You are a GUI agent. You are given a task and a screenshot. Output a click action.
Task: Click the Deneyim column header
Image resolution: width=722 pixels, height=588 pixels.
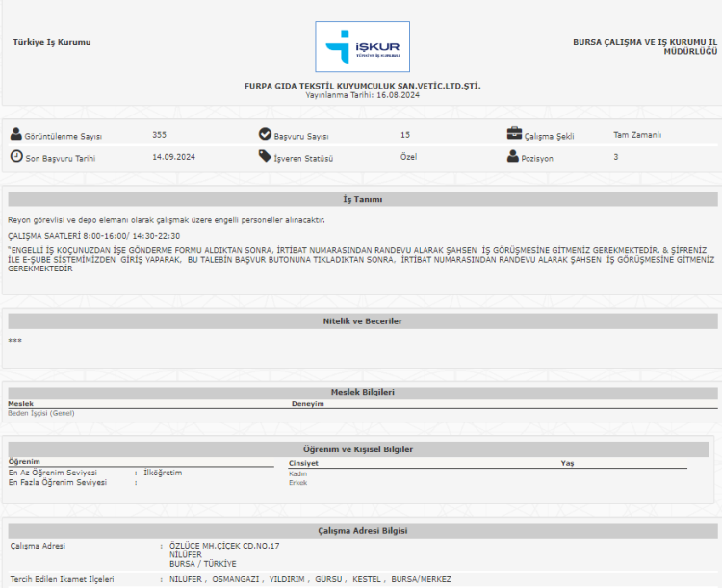click(x=308, y=404)
